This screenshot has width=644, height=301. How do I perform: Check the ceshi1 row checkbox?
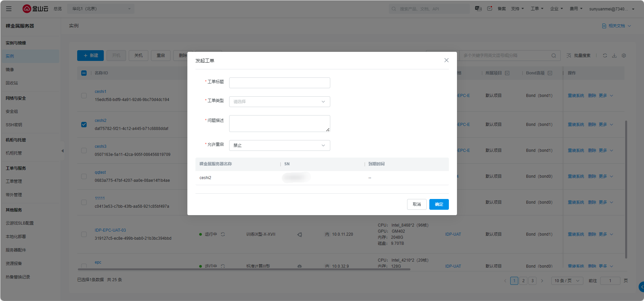84,96
